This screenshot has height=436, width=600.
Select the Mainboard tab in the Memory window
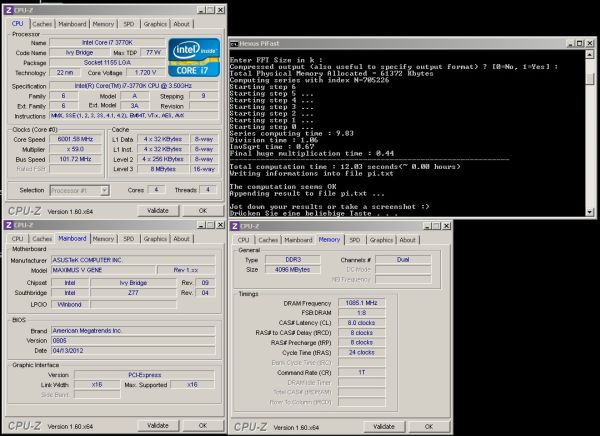pyautogui.click(x=298, y=240)
